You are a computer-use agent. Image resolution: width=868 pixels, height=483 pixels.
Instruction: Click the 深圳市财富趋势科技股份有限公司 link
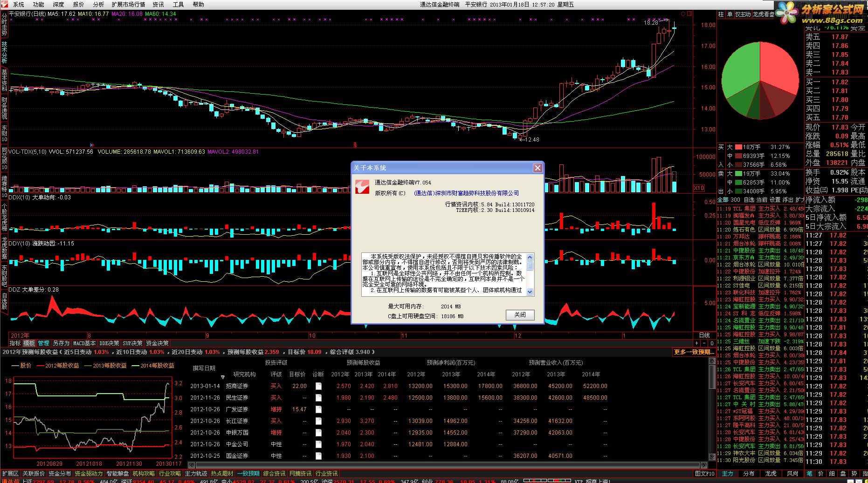click(x=466, y=193)
